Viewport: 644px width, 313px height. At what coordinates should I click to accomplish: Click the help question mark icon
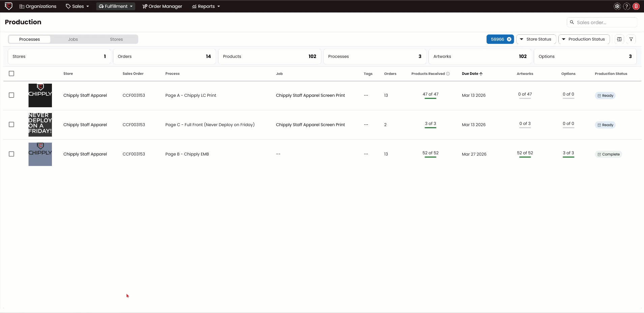(626, 6)
